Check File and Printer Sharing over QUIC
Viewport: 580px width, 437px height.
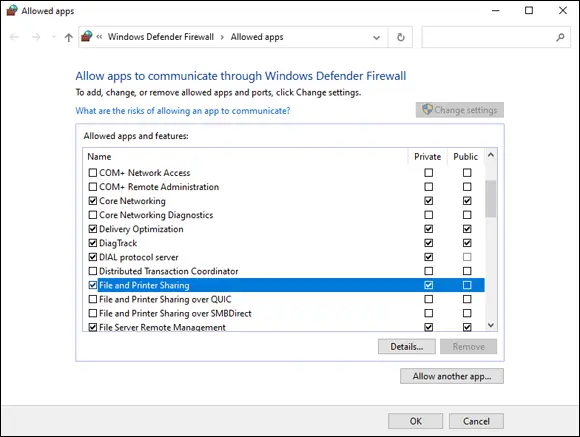[x=93, y=299]
